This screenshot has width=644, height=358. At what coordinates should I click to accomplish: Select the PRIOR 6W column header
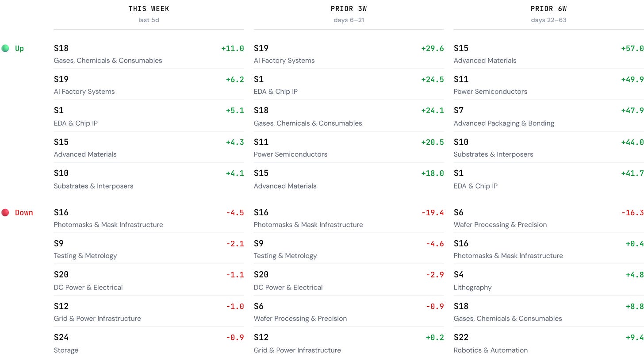548,9
